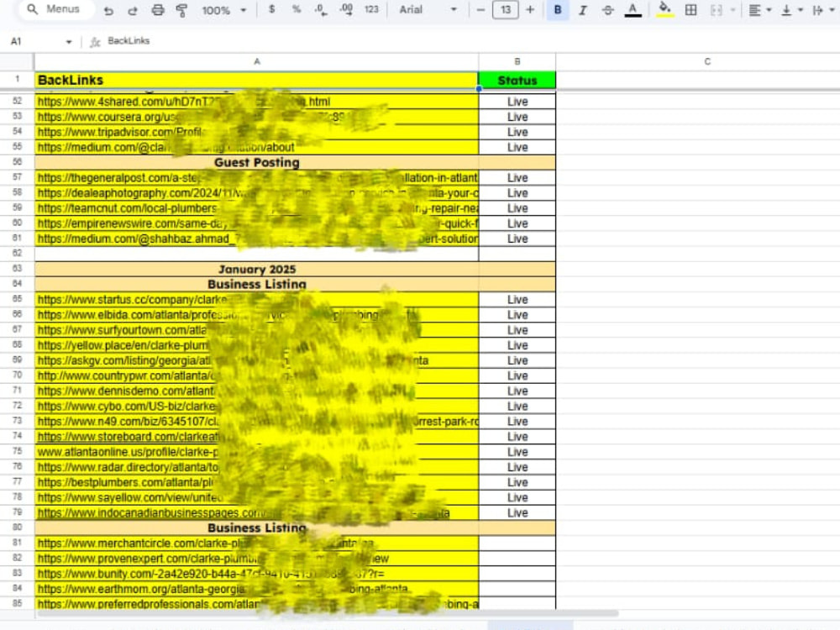
Task: Open horizontal align dropdown
Action: pyautogui.click(x=759, y=9)
